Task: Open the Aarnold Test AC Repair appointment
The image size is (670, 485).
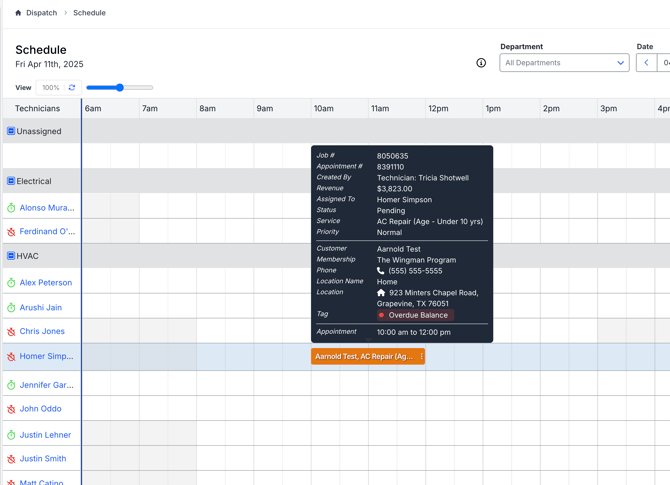Action: point(363,356)
